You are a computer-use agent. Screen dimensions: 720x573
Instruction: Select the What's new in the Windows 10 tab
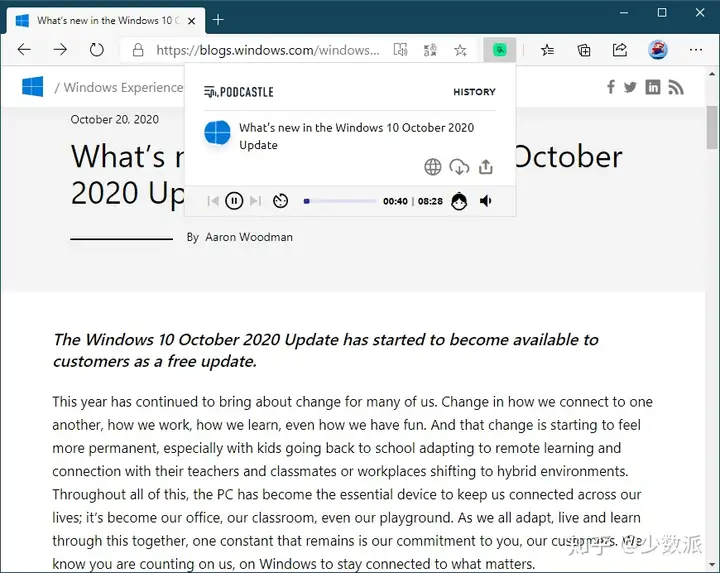click(x=106, y=21)
